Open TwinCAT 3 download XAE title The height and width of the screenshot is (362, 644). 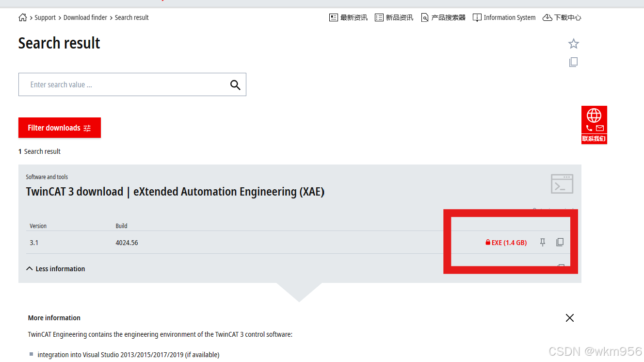click(x=175, y=192)
